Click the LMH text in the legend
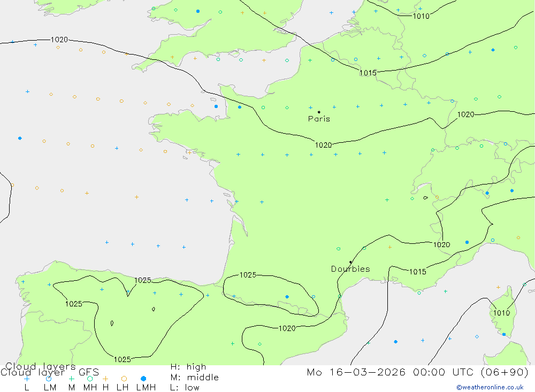Viewport: 535px width, 392px height. (146, 388)
